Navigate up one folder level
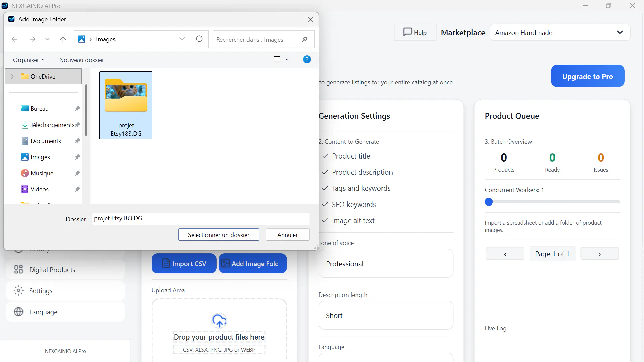Viewport: 644px width, 362px height. click(63, 39)
